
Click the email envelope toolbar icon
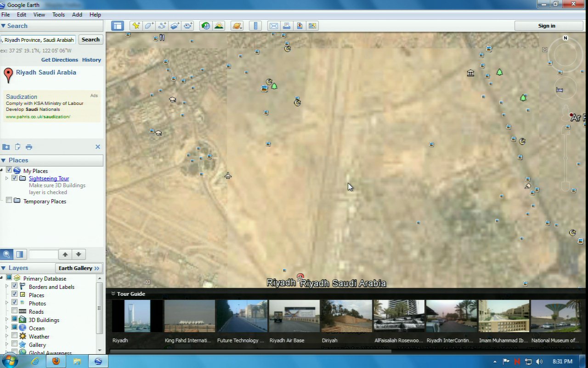[x=274, y=26]
